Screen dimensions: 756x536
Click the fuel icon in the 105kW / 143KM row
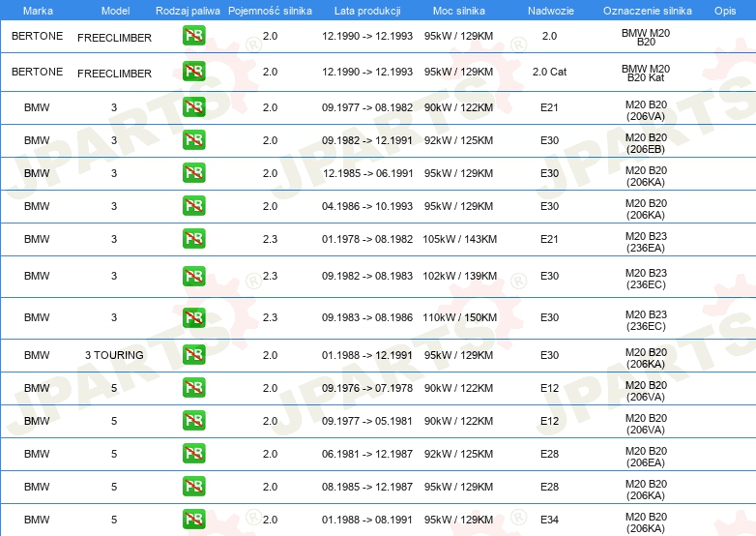point(193,238)
